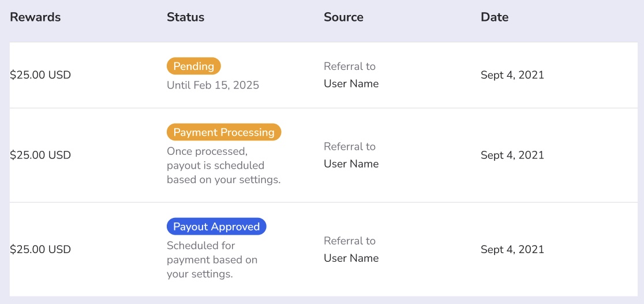The image size is (644, 304).
Task: Open User Name in the Payout Approved row
Action: 351,258
